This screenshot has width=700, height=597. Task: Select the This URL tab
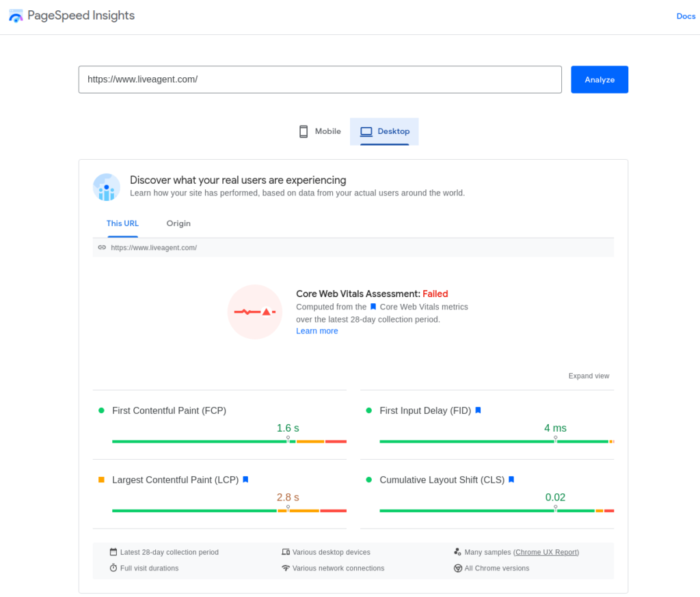point(122,223)
